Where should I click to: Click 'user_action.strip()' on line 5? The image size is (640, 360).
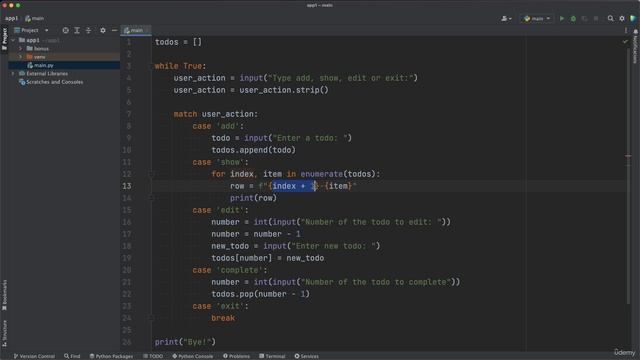(284, 90)
